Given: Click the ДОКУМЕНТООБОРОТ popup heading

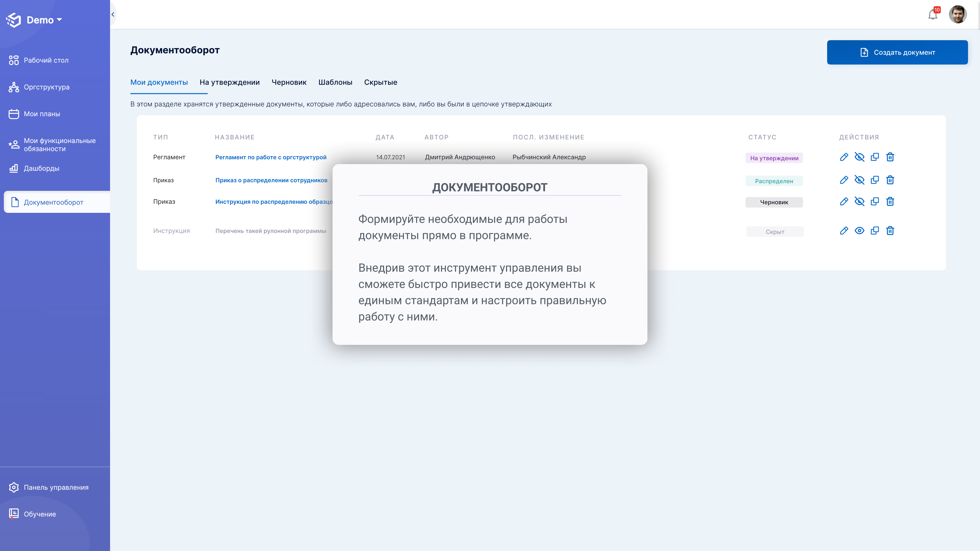Looking at the screenshot, I should pos(490,187).
